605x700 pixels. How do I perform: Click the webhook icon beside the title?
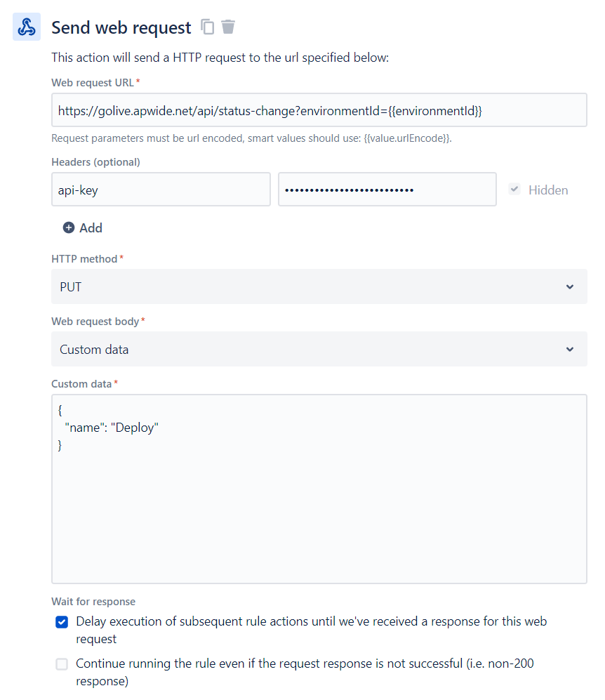27,27
